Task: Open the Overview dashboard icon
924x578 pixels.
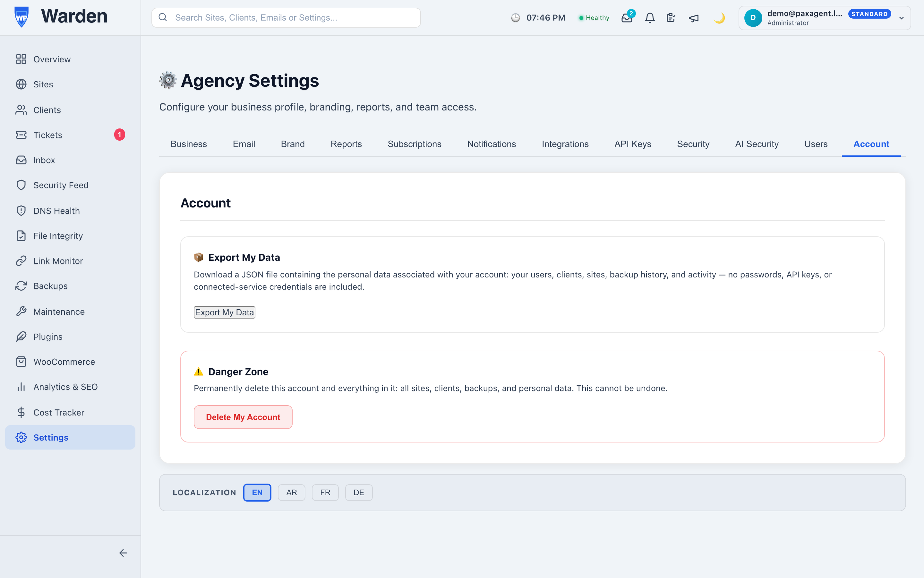Action: point(21,59)
